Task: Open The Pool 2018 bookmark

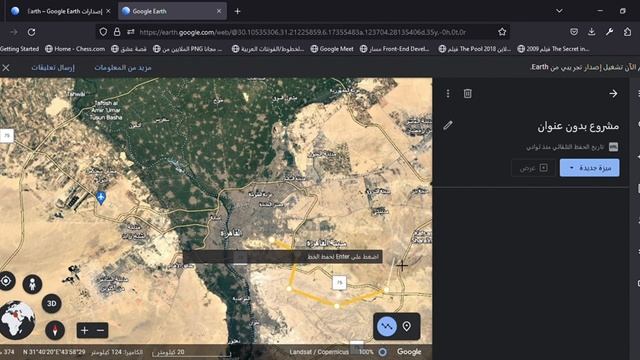Action: coord(474,49)
